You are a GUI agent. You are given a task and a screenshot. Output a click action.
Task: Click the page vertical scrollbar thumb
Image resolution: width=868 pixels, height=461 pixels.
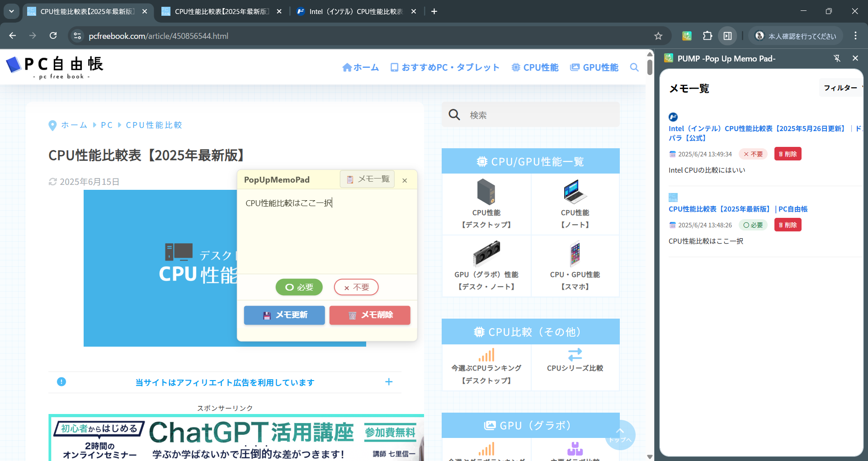(x=650, y=67)
